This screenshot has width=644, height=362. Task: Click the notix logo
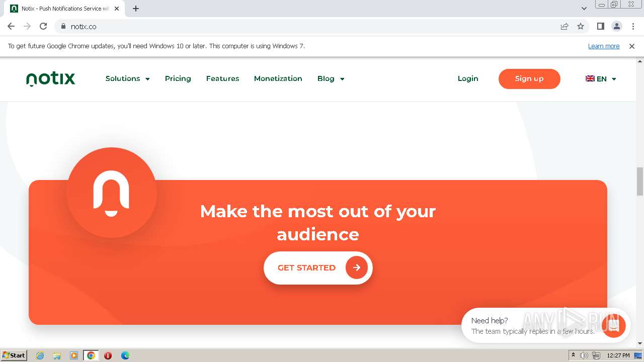click(51, 79)
